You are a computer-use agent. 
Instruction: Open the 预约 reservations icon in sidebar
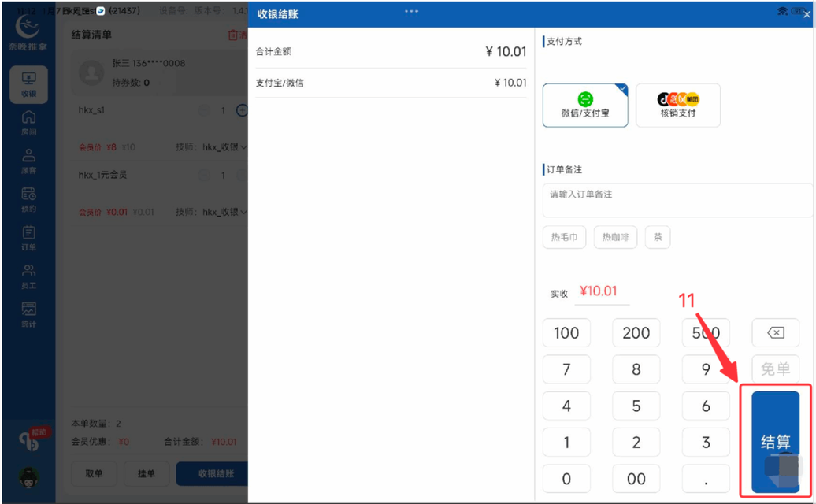coord(28,198)
